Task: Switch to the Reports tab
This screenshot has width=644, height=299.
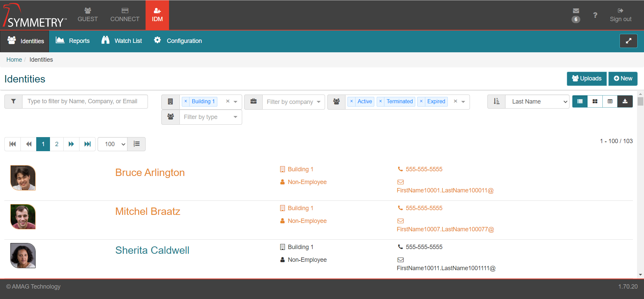Action: 73,41
